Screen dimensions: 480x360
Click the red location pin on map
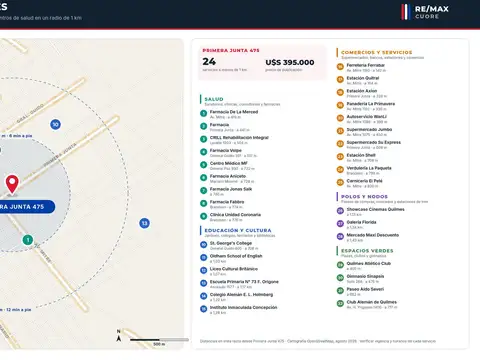click(x=12, y=184)
